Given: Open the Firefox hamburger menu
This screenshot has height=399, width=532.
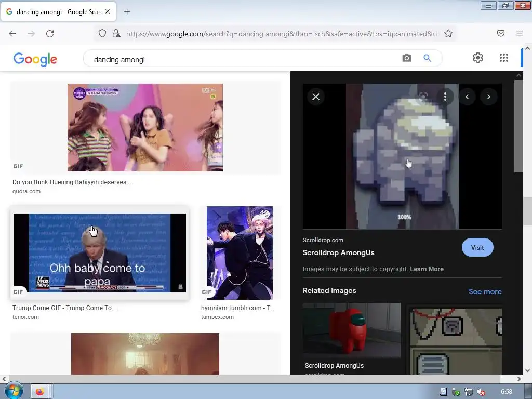Looking at the screenshot, I should click(x=520, y=33).
